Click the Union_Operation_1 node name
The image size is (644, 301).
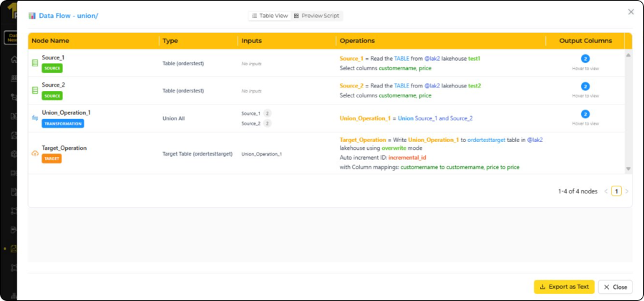tap(64, 113)
